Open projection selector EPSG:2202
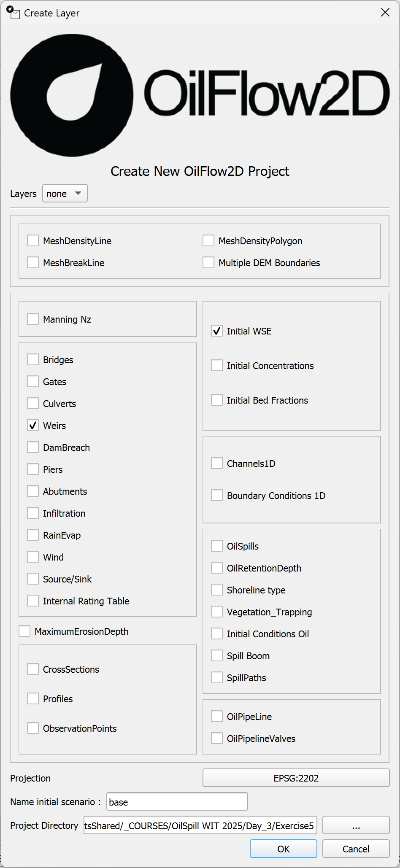The height and width of the screenshot is (868, 400). tap(296, 778)
